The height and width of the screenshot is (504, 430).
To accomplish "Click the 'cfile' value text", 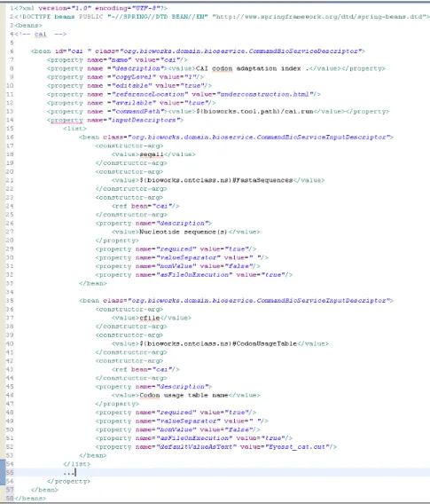I will (x=150, y=318).
